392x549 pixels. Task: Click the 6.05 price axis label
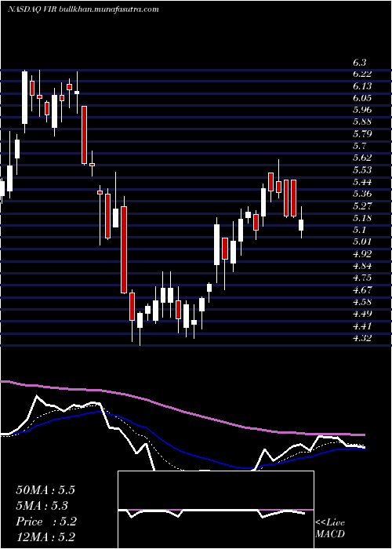pyautogui.click(x=362, y=98)
